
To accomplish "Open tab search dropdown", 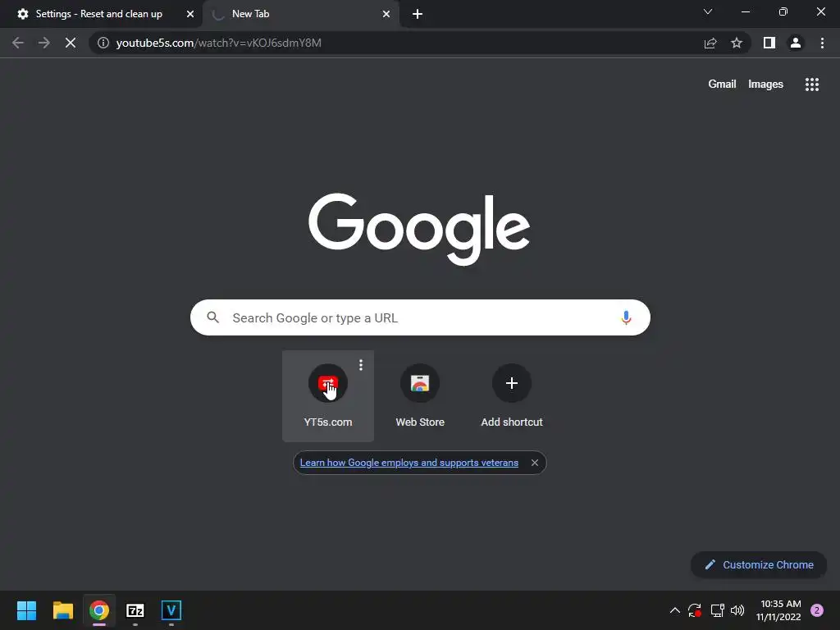I will click(x=708, y=11).
